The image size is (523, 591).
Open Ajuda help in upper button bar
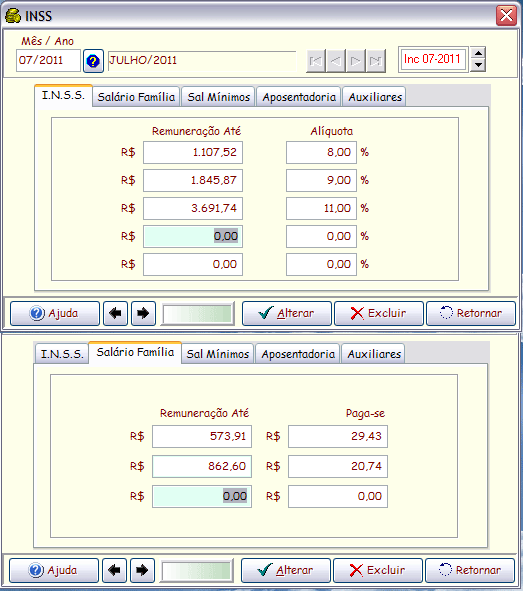55,313
